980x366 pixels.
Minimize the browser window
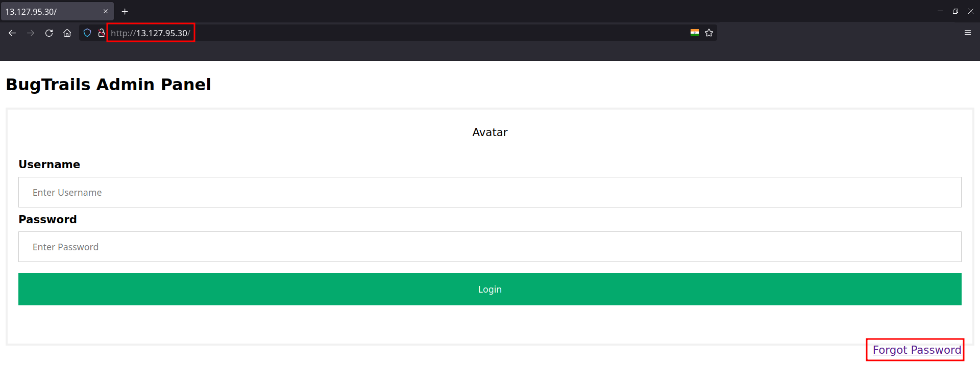click(940, 11)
